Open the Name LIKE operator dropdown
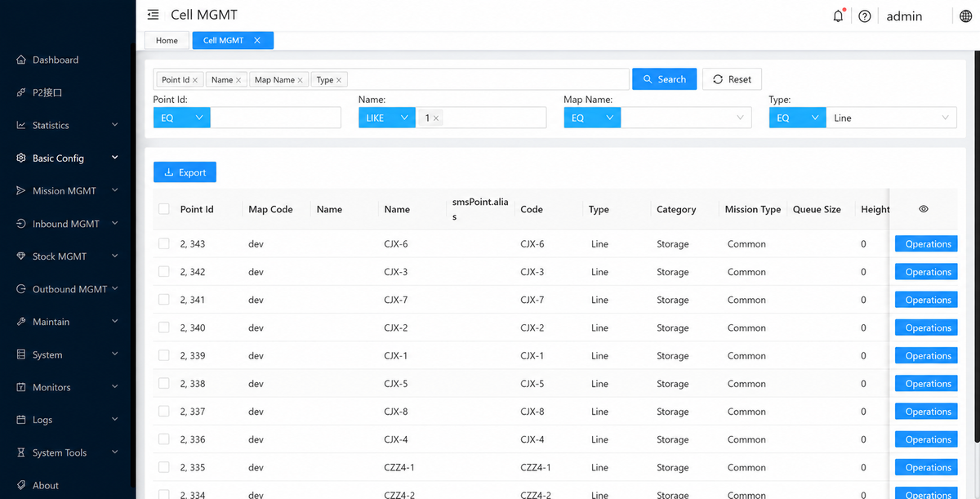 pos(387,118)
